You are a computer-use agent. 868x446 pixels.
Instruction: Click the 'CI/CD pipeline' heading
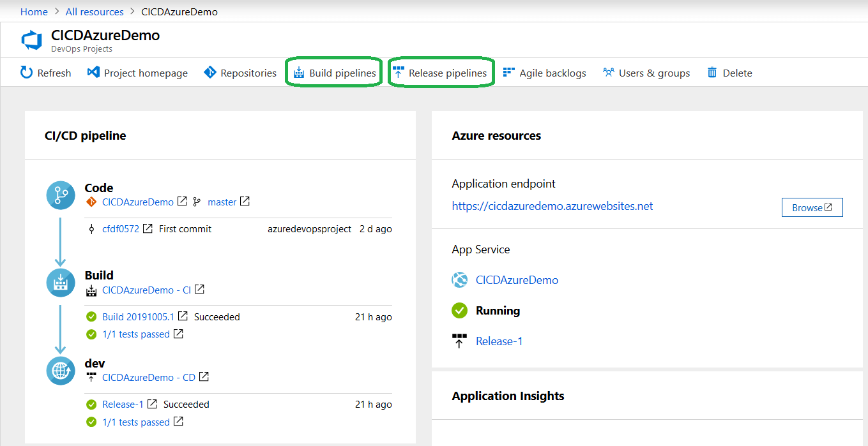(x=86, y=136)
